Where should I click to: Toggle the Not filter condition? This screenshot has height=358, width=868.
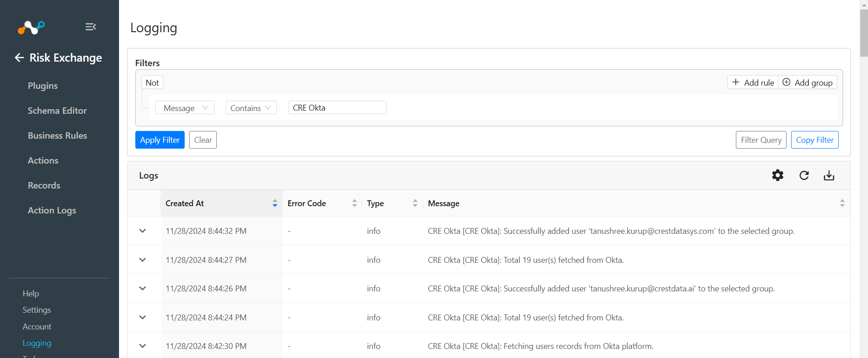[152, 82]
